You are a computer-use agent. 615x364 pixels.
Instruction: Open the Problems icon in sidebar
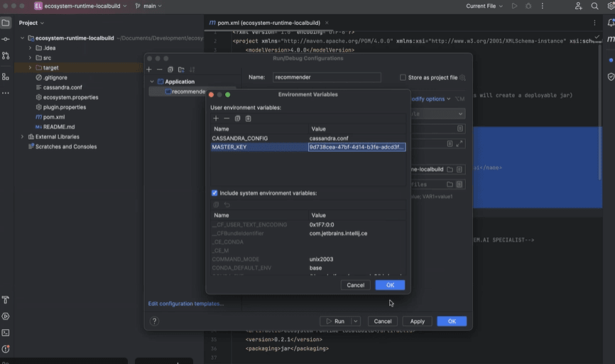(6, 348)
